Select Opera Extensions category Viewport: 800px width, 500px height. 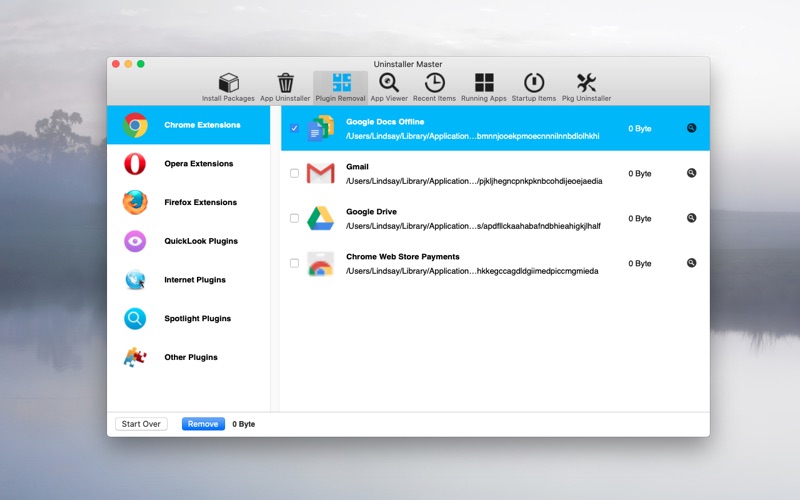188,164
